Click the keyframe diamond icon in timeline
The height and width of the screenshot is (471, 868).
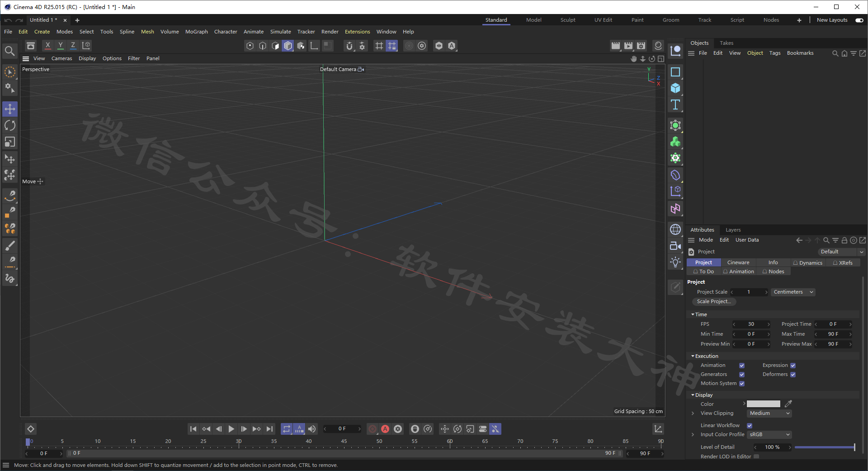tap(31, 429)
